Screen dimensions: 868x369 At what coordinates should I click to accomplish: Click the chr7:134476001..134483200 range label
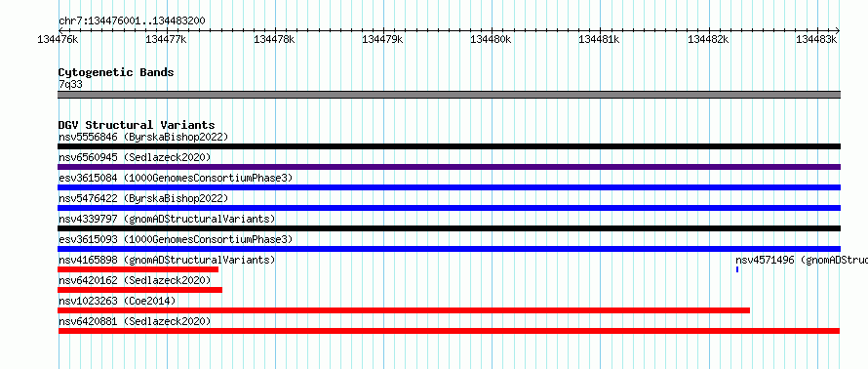pyautogui.click(x=132, y=21)
